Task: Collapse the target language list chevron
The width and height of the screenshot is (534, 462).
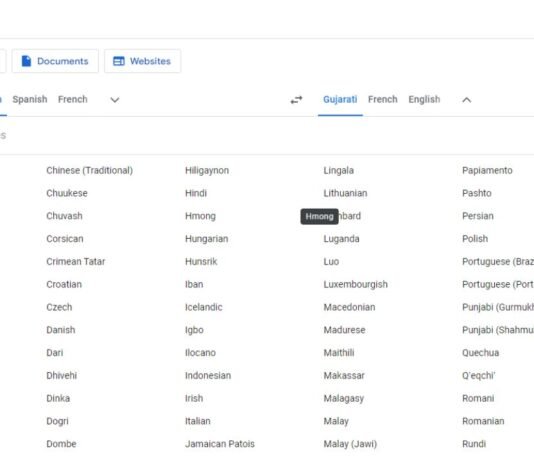Action: pyautogui.click(x=467, y=100)
